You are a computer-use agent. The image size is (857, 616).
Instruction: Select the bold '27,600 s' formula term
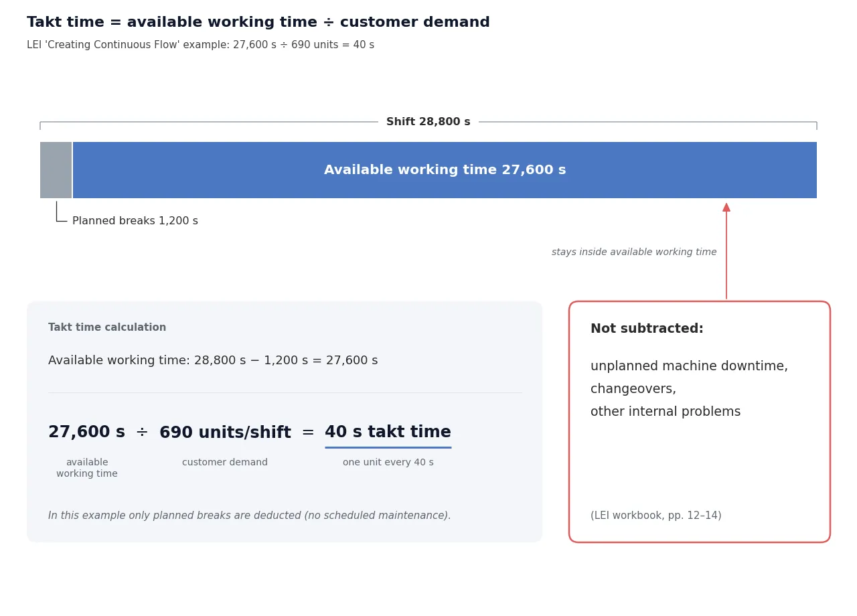click(x=86, y=433)
